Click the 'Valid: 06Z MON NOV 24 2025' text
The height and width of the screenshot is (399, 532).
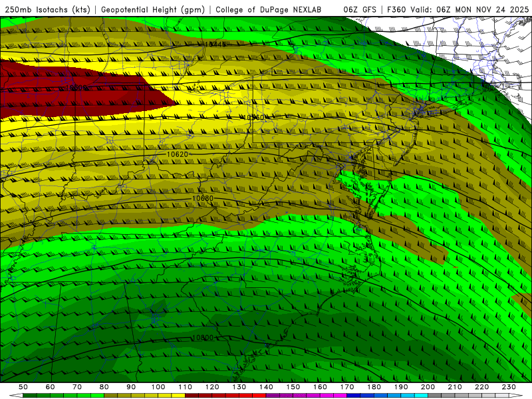point(469,10)
